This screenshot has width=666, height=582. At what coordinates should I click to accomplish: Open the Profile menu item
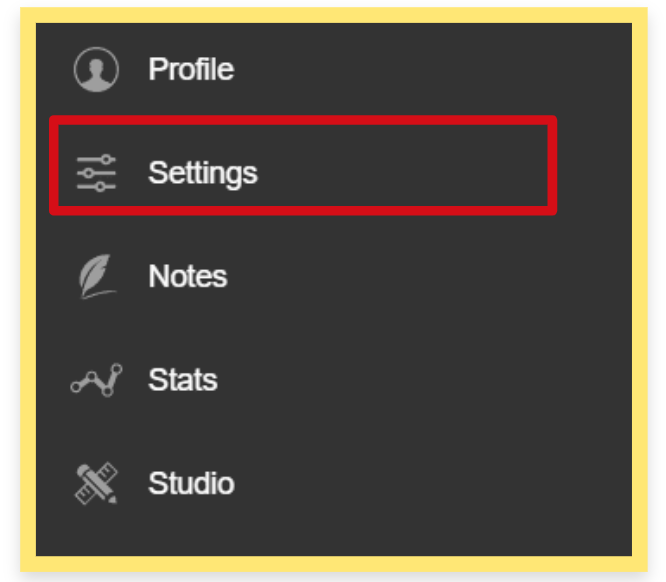tap(190, 70)
